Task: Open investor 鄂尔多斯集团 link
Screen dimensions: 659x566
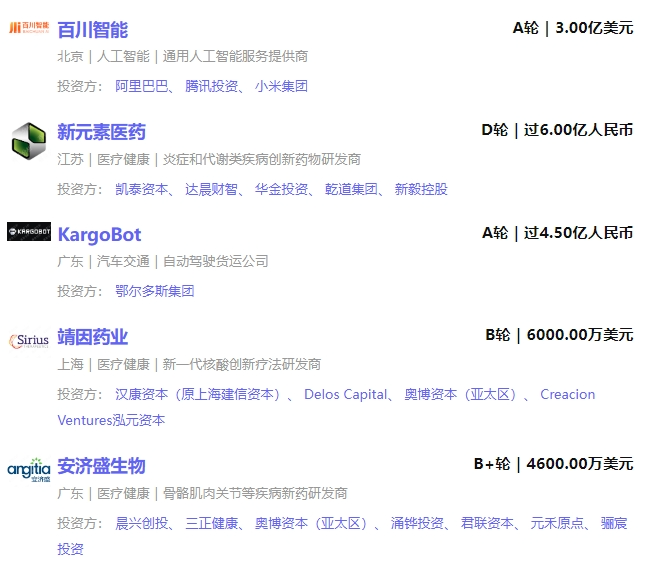Action: pos(155,291)
